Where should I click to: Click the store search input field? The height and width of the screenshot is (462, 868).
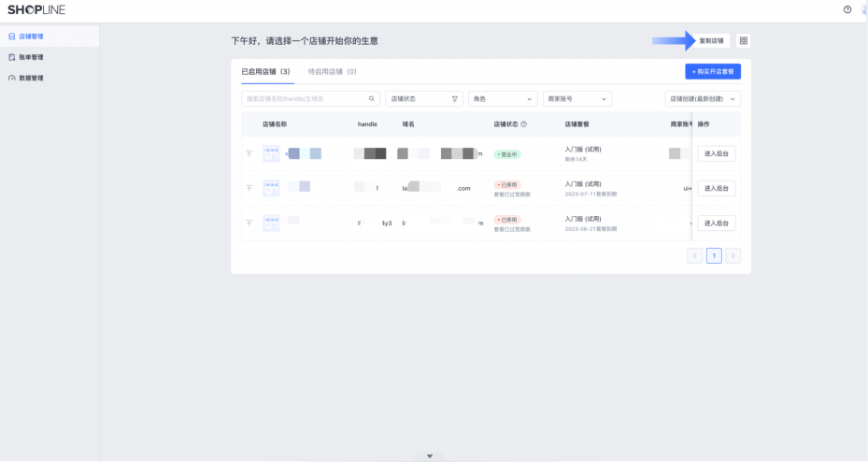coord(304,98)
